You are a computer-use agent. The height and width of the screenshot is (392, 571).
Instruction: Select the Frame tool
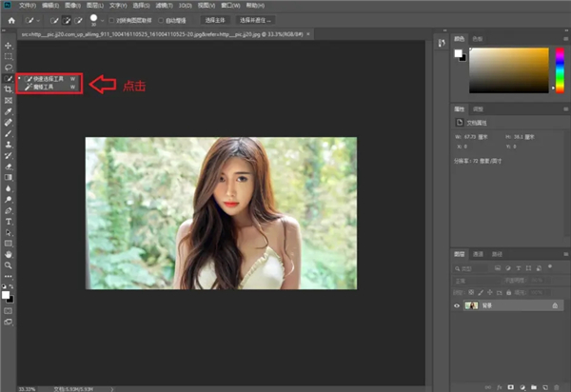(8, 101)
